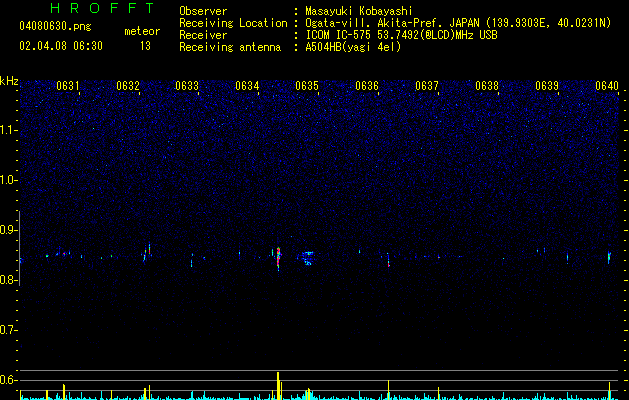The width and height of the screenshot is (629, 400).
Task: Click the meteor count value 13
Action: coord(145,46)
